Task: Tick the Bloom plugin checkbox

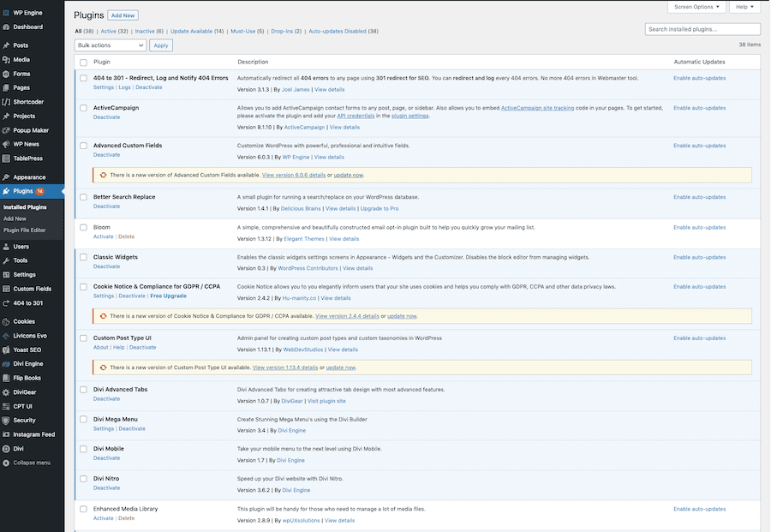Action: click(83, 228)
